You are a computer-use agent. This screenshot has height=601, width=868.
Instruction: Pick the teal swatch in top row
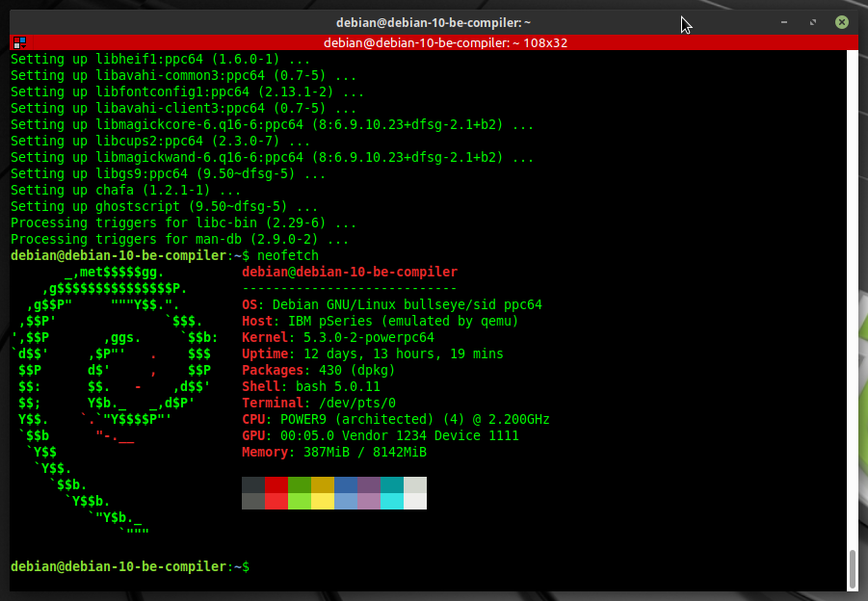(392, 484)
